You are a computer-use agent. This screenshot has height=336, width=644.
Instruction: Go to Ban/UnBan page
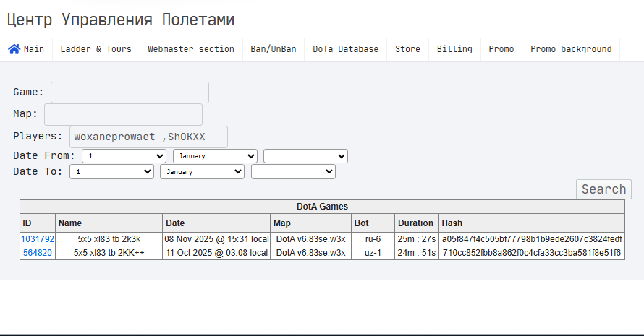pyautogui.click(x=274, y=49)
